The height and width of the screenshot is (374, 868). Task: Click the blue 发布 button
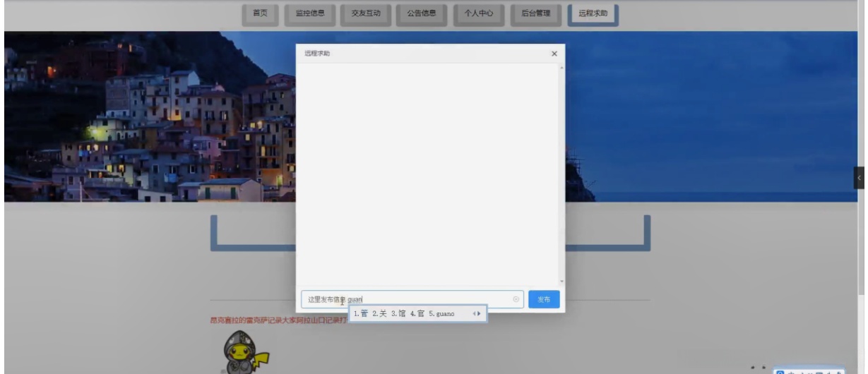[x=544, y=299]
